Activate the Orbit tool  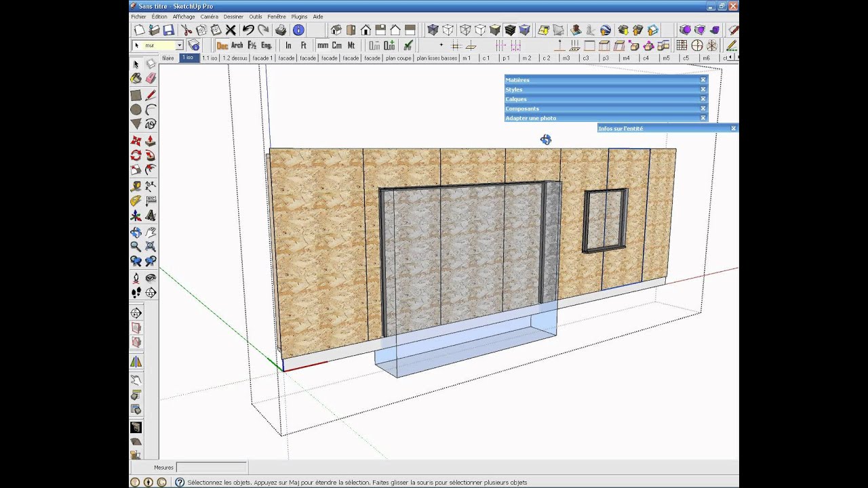(x=136, y=232)
